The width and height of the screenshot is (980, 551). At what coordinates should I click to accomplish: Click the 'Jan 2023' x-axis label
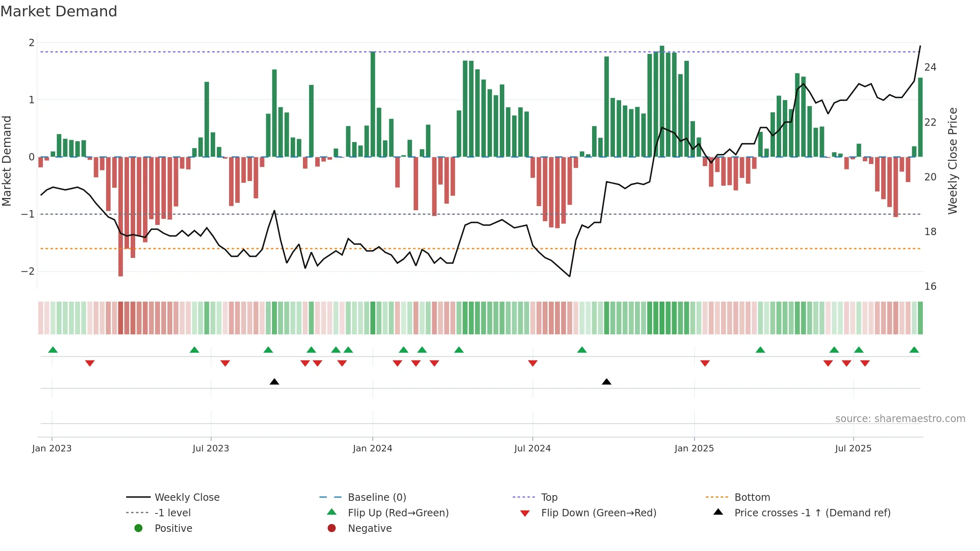coord(52,448)
